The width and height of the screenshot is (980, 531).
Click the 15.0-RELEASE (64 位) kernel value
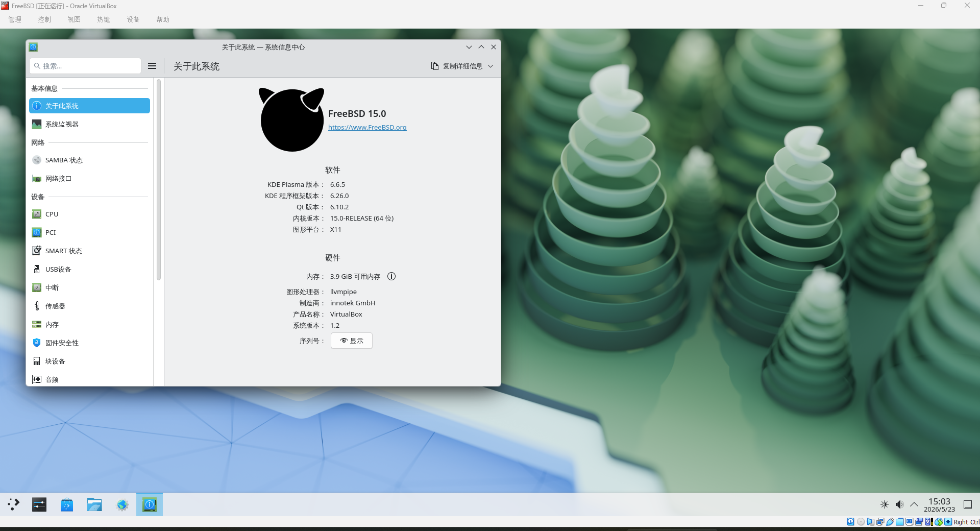(362, 218)
